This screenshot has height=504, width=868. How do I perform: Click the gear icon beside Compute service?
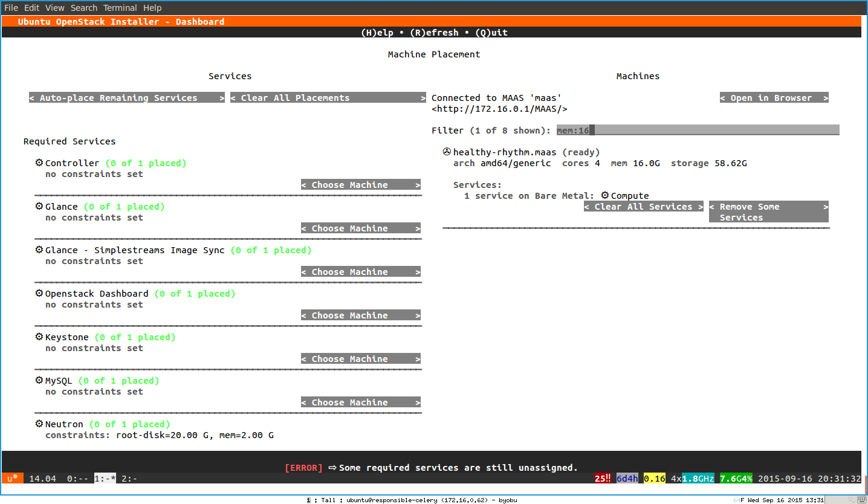(x=605, y=195)
